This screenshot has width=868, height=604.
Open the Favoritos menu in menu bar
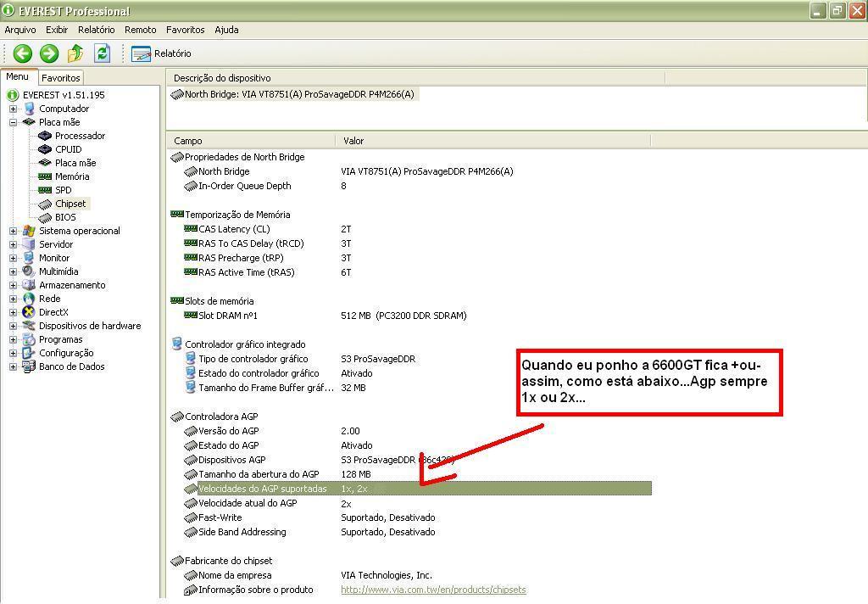coord(186,30)
